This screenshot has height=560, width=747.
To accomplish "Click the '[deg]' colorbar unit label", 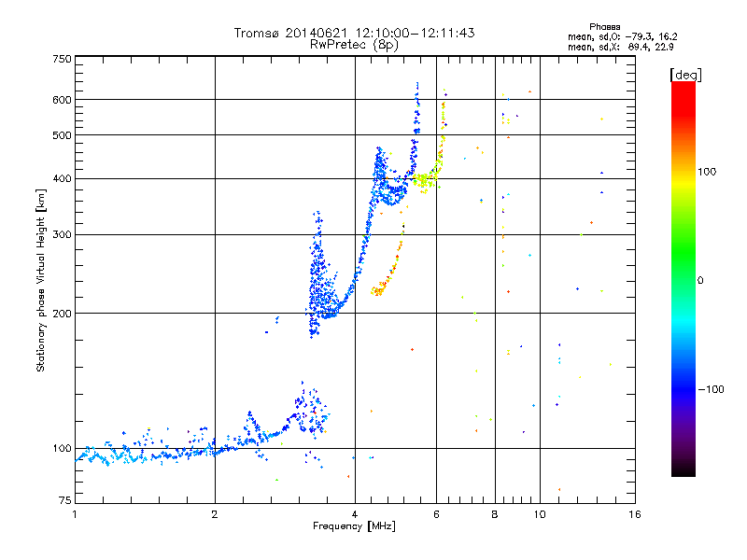I will click(685, 75).
